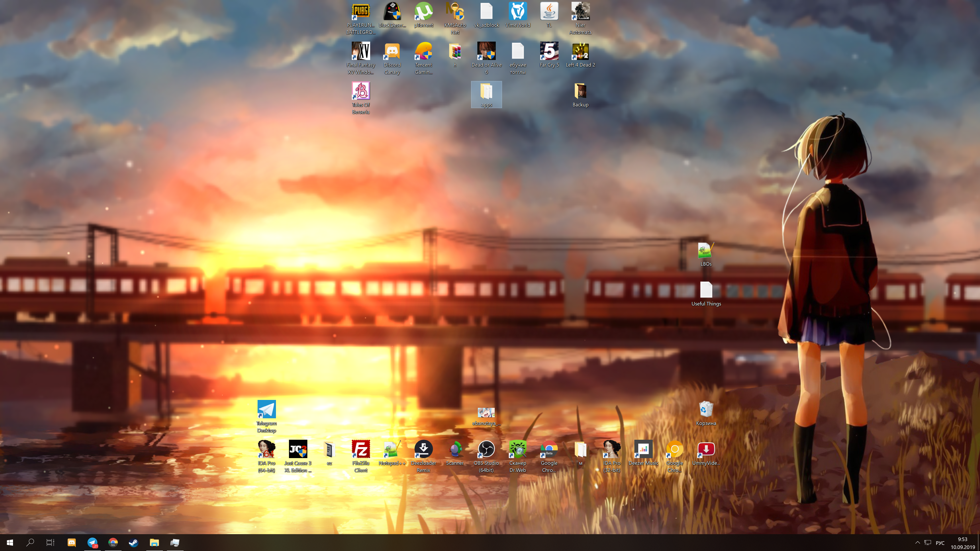The width and height of the screenshot is (980, 551).
Task: Switch to Chrome Beta in taskbar
Action: click(113, 543)
